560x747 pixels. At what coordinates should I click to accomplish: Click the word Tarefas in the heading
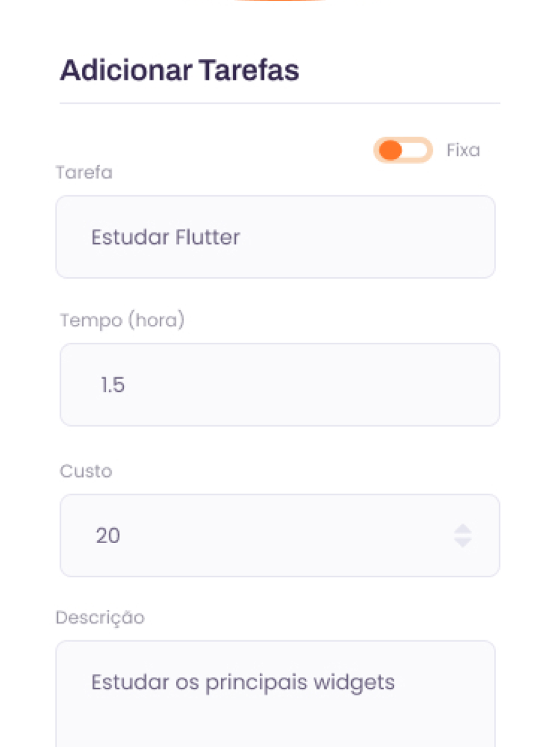(x=249, y=71)
